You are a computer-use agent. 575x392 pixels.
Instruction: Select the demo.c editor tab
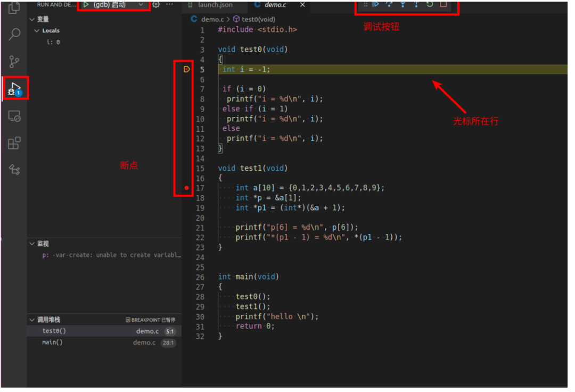point(273,5)
